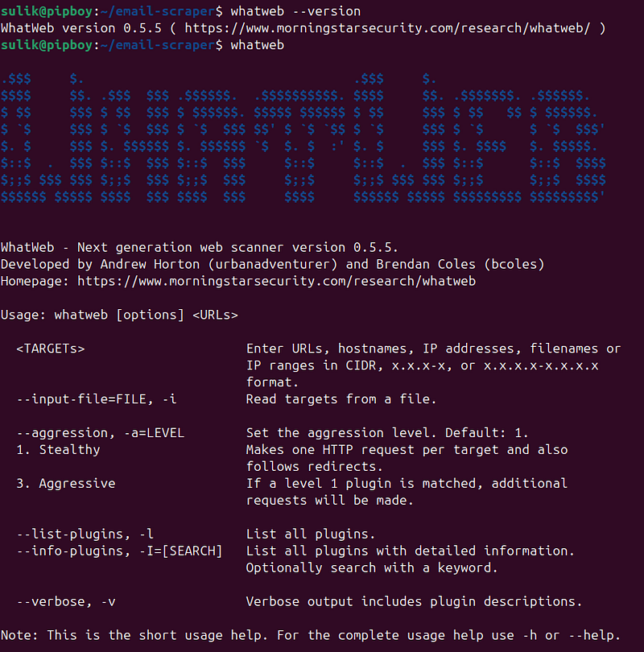Click the '1. Stealthy' level label
Viewport: 644px width, 652px height.
tap(58, 450)
